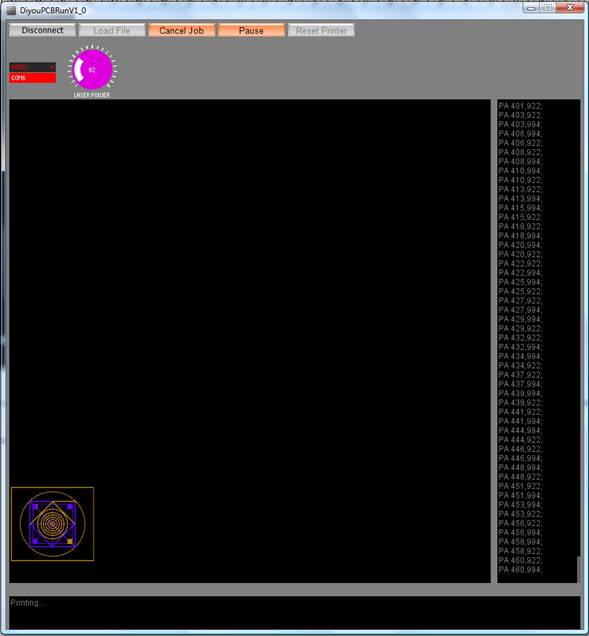Open the PORTS list header

pos(32,67)
